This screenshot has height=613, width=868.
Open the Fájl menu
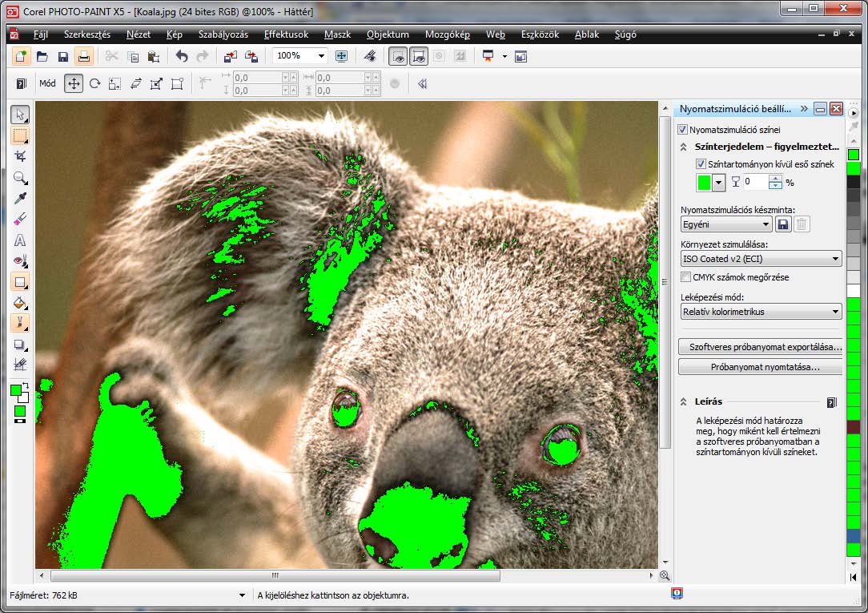click(x=40, y=34)
